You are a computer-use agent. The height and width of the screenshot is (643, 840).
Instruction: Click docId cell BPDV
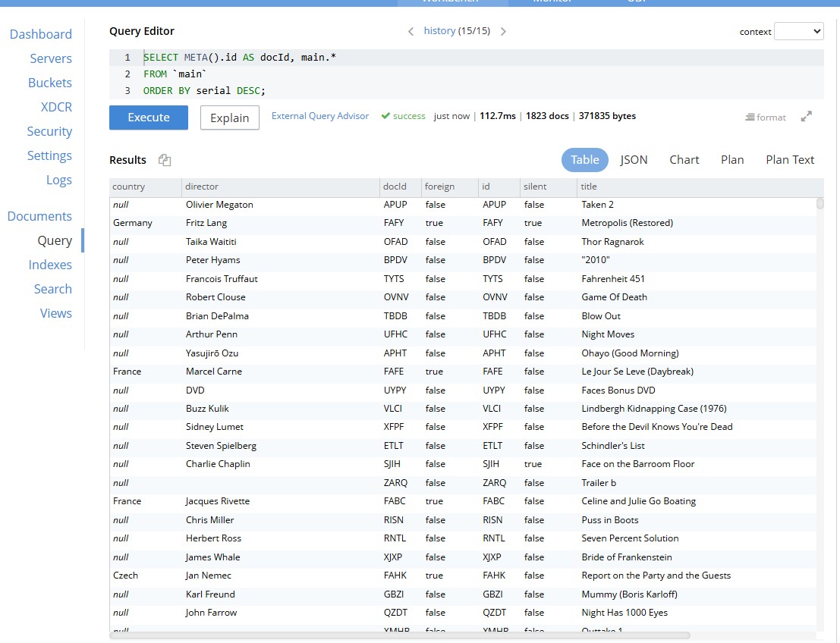tap(395, 259)
